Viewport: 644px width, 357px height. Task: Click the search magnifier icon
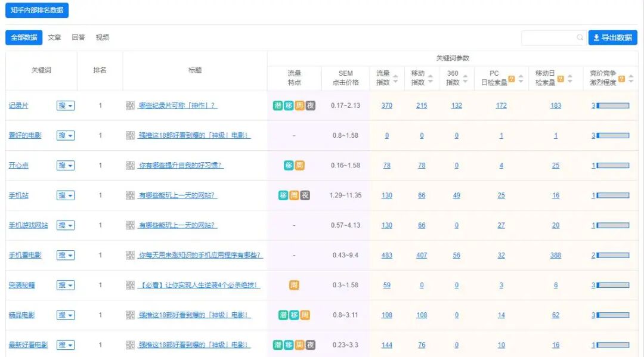[580, 38]
